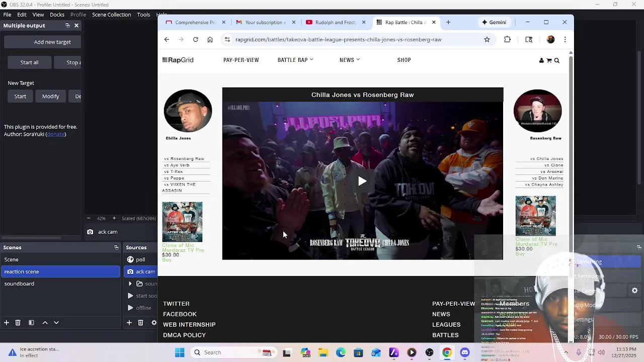Move the scene up with the up arrow
Screen dimensions: 644x362
coord(45,322)
